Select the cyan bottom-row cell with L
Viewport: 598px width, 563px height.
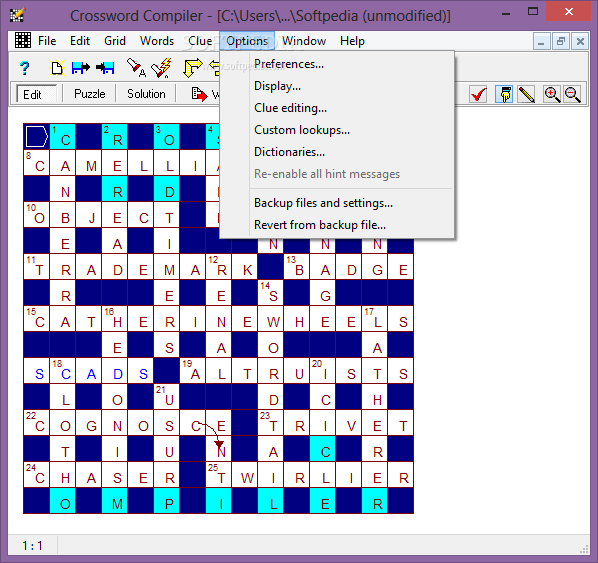point(270,500)
